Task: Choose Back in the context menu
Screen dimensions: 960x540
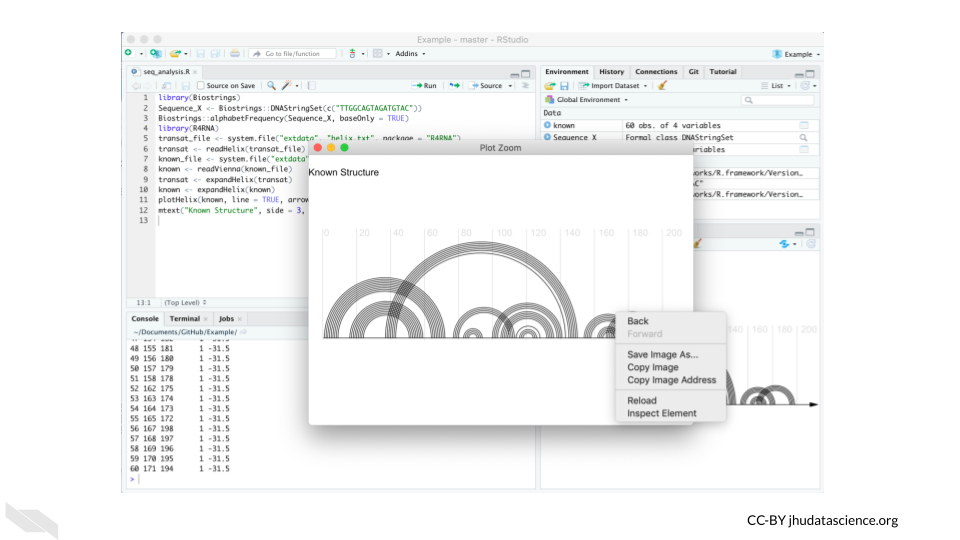Action: click(x=637, y=321)
